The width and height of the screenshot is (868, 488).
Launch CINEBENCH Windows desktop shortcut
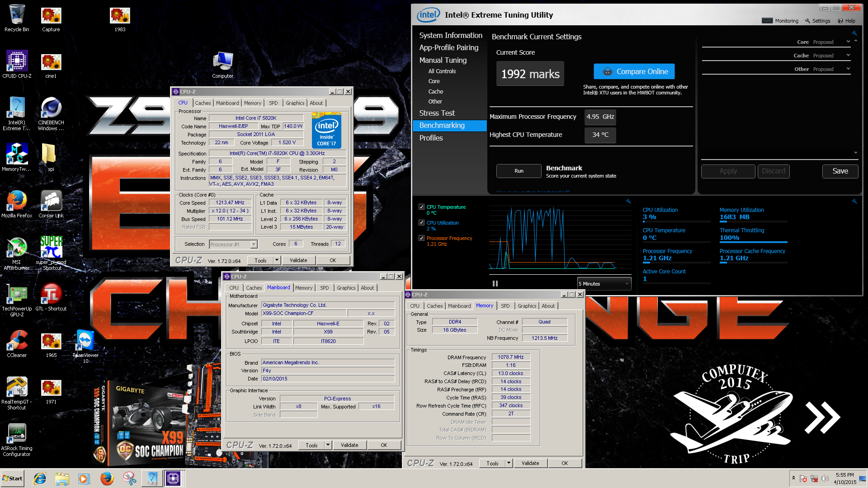coord(51,114)
